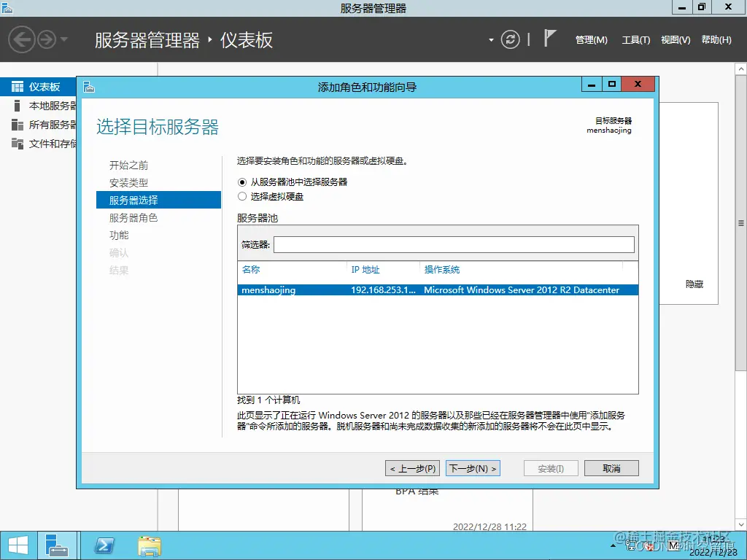Click the 筛选器 filter input field
Screen dimensions: 747x560
pos(454,244)
